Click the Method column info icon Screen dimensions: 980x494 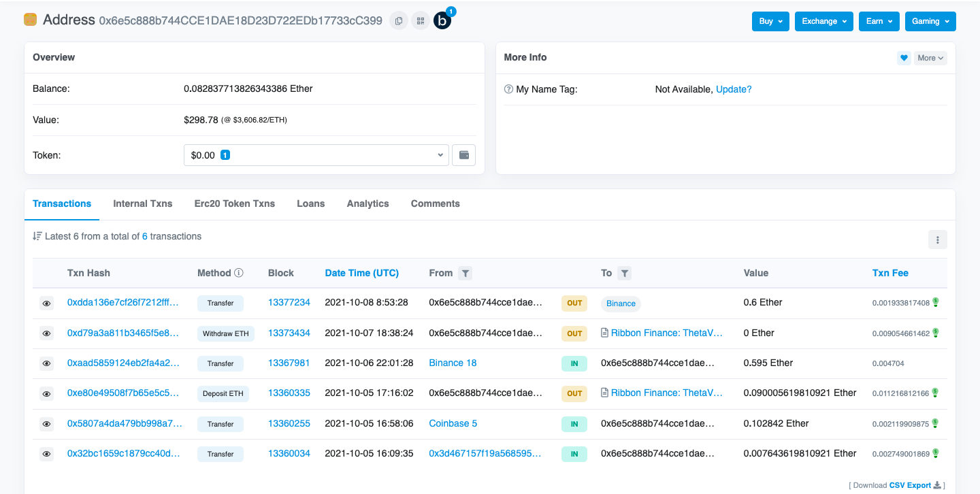click(239, 273)
